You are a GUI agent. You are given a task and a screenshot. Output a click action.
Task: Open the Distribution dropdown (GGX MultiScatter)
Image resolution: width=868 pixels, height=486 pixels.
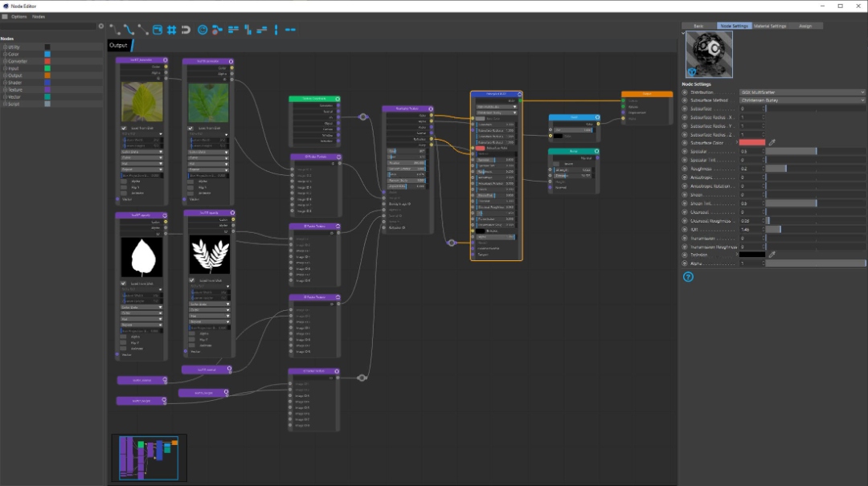[x=801, y=92]
